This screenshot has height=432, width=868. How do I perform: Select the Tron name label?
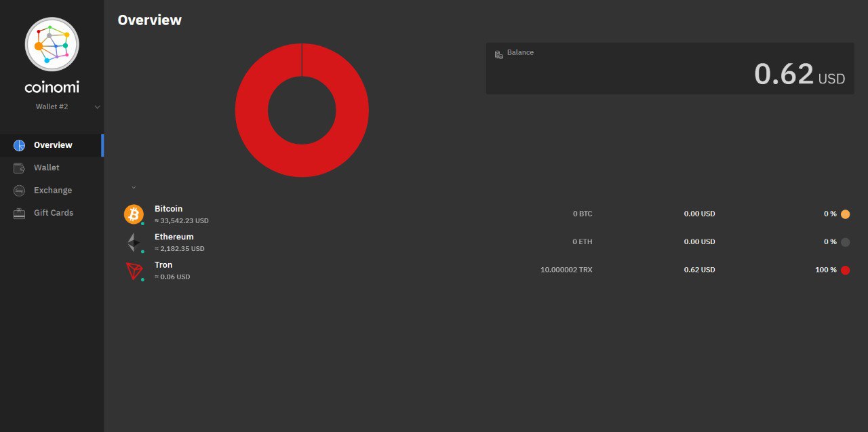click(x=163, y=264)
